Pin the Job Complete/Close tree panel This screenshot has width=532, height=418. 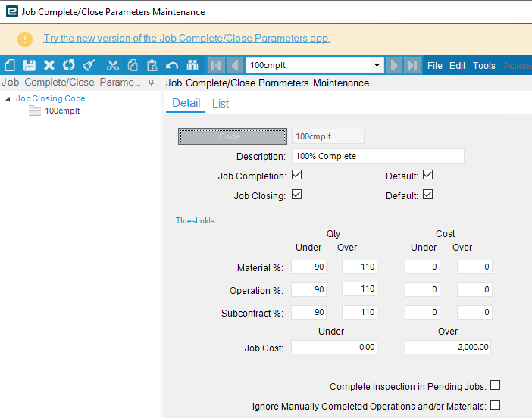pyautogui.click(x=151, y=83)
